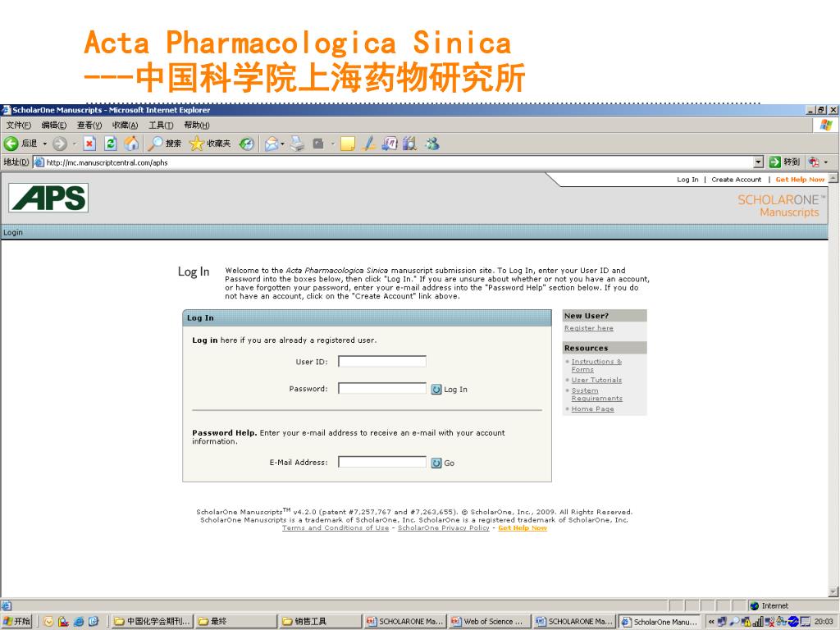Click the Get Help Now footer link
Image resolution: width=840 pixels, height=630 pixels.
pos(523,527)
